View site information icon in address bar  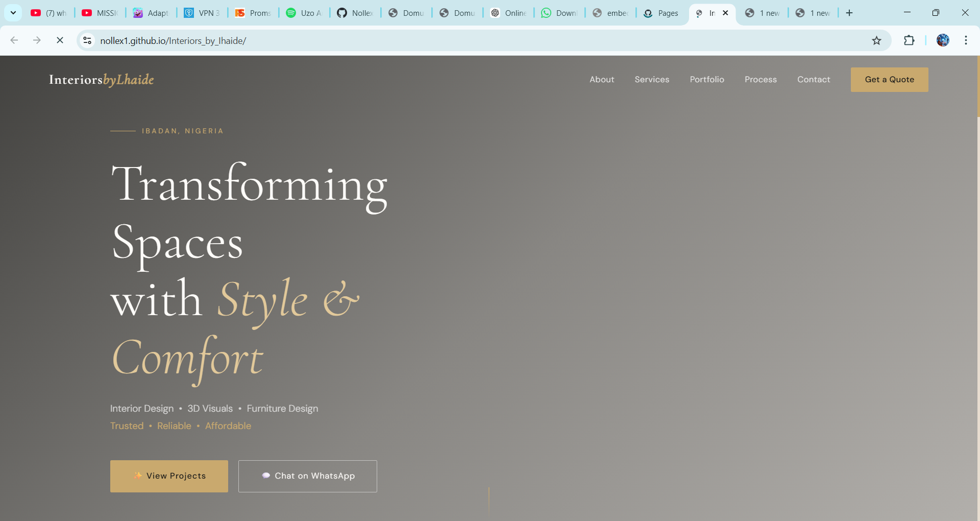click(88, 40)
